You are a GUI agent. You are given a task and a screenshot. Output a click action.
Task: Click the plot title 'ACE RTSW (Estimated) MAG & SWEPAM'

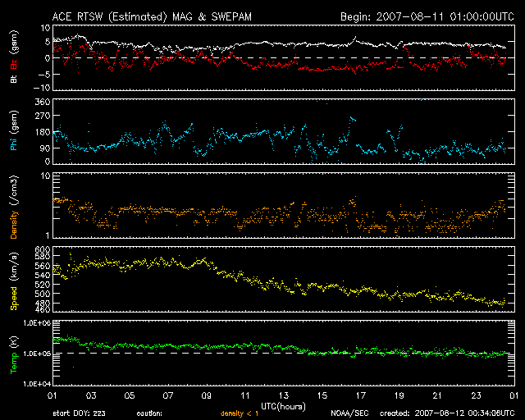[152, 16]
